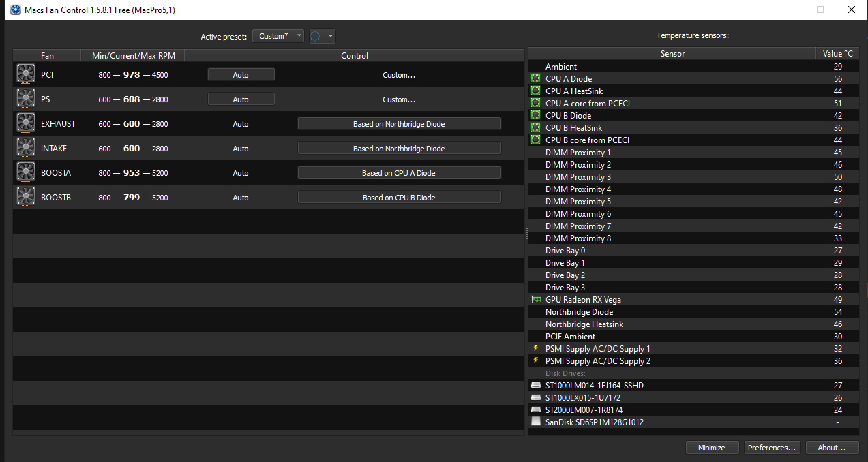Sort by the Fan column header
Screen dimensions: 868x462
click(47, 56)
